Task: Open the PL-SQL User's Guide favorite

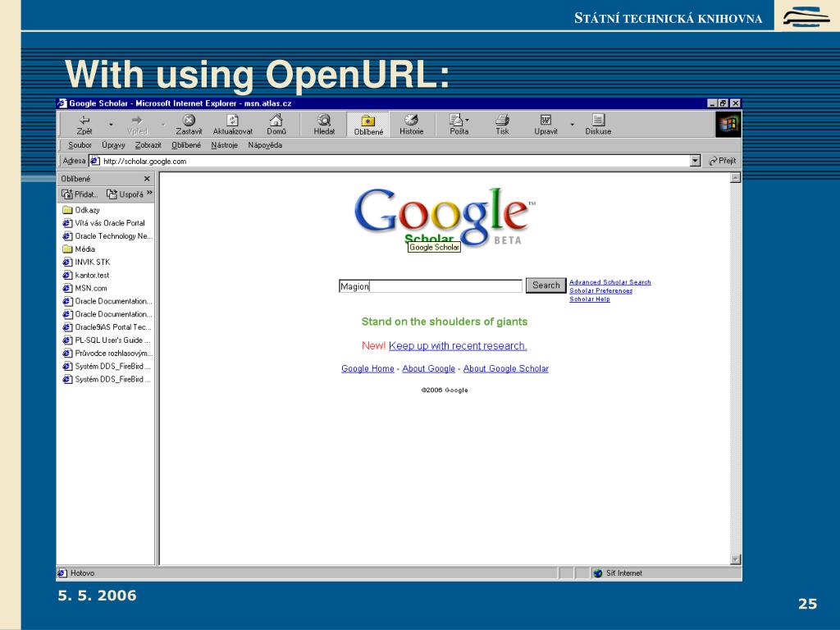Action: 107,340
